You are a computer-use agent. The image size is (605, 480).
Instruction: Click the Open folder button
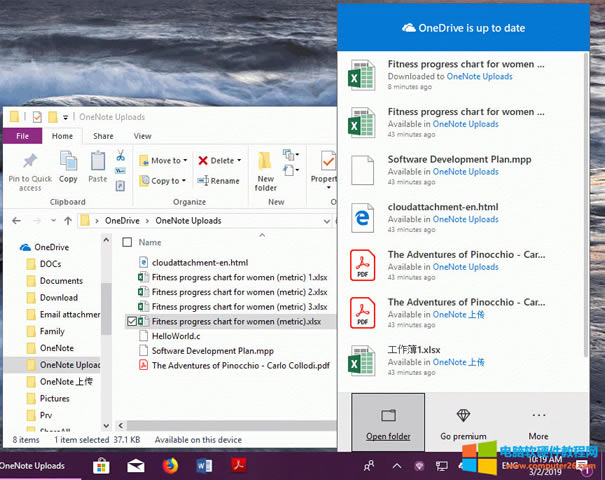[388, 423]
